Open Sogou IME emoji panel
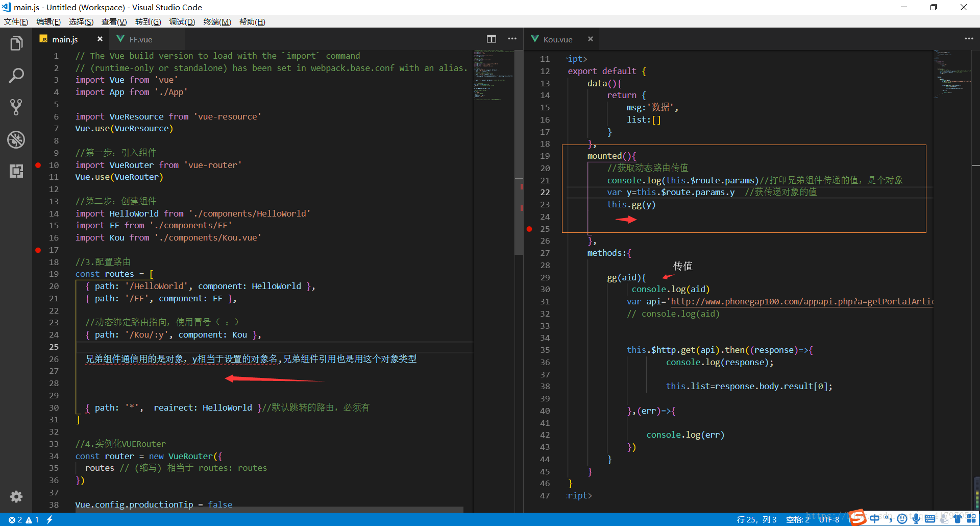The height and width of the screenshot is (526, 980). (902, 519)
